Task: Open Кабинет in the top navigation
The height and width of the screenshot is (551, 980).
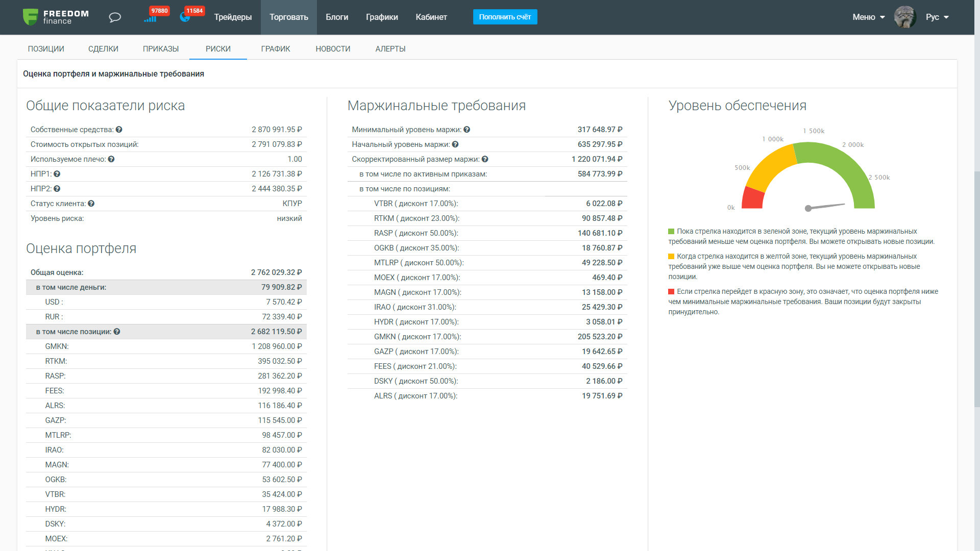Action: click(431, 17)
